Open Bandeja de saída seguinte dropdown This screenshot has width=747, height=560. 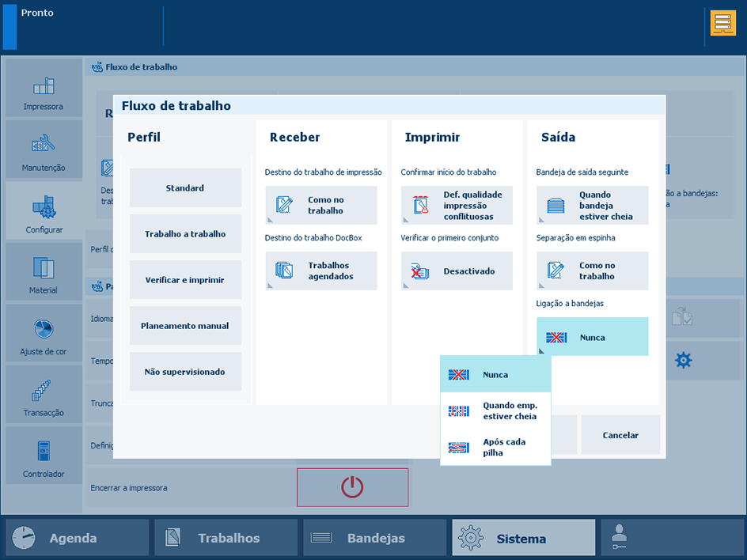pyautogui.click(x=592, y=206)
